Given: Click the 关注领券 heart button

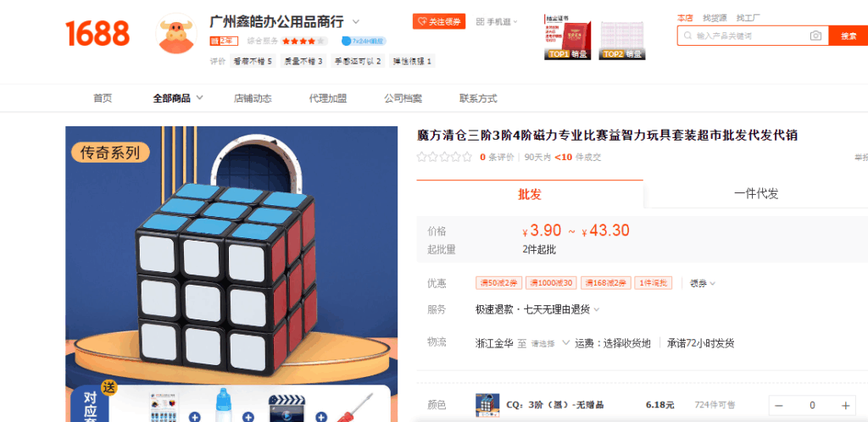Looking at the screenshot, I should coord(439,21).
